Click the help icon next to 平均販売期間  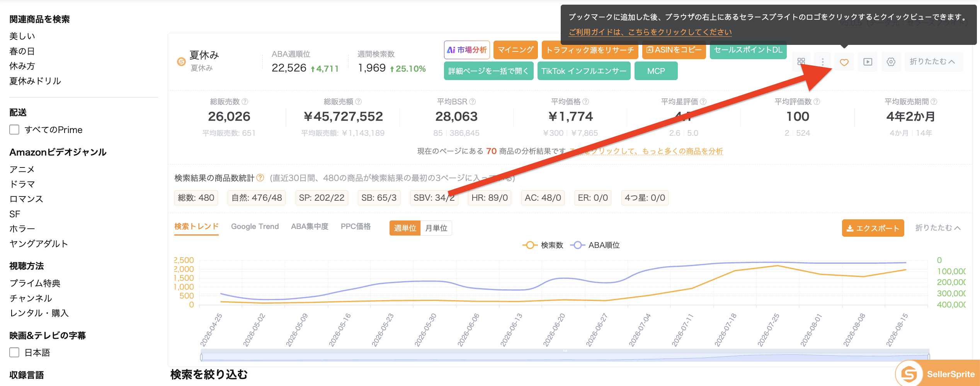934,102
